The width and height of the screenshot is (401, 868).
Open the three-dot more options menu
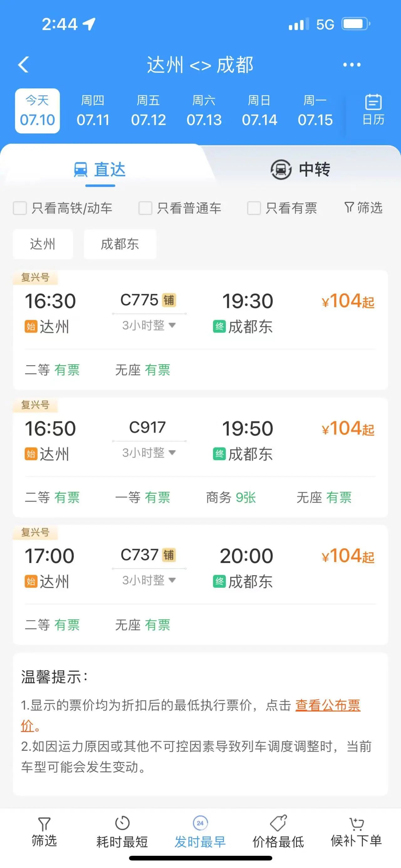coord(352,64)
